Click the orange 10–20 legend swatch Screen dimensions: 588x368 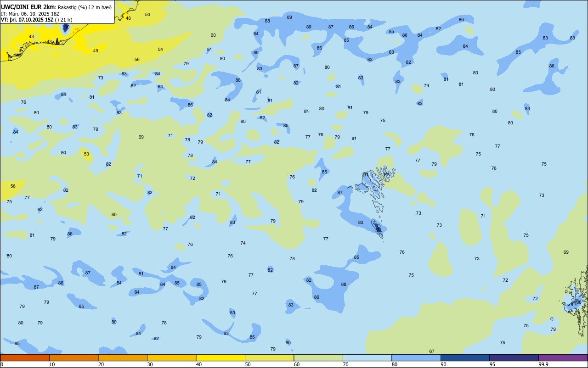click(x=73, y=357)
